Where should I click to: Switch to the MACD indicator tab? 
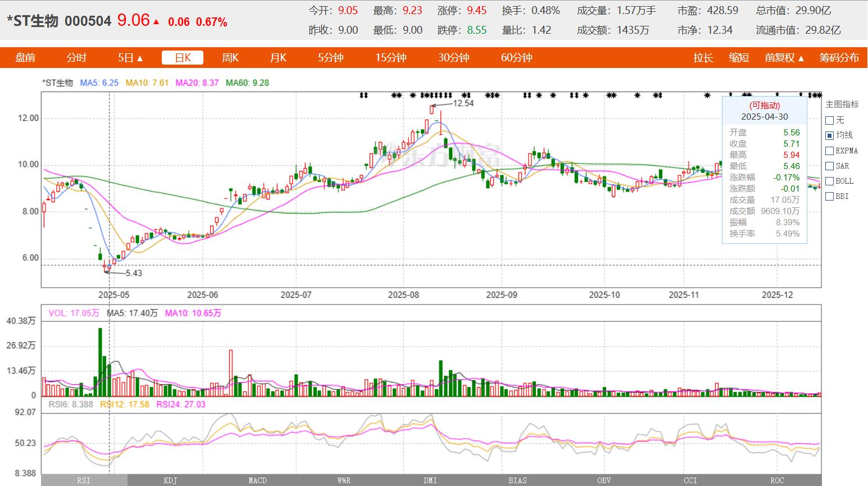257,480
